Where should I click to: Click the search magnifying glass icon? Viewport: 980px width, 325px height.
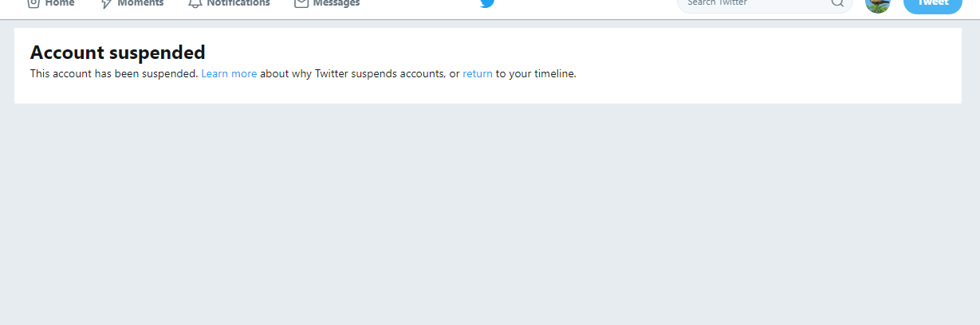click(837, 3)
